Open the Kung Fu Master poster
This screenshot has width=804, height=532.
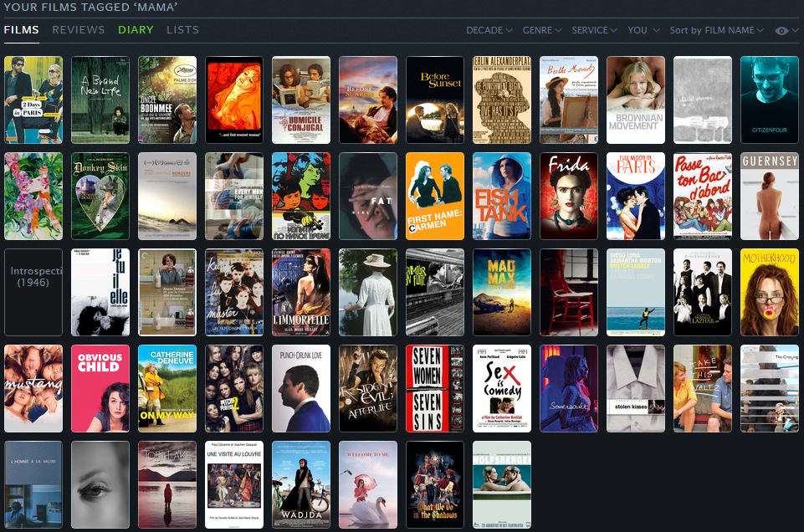[x=234, y=292]
